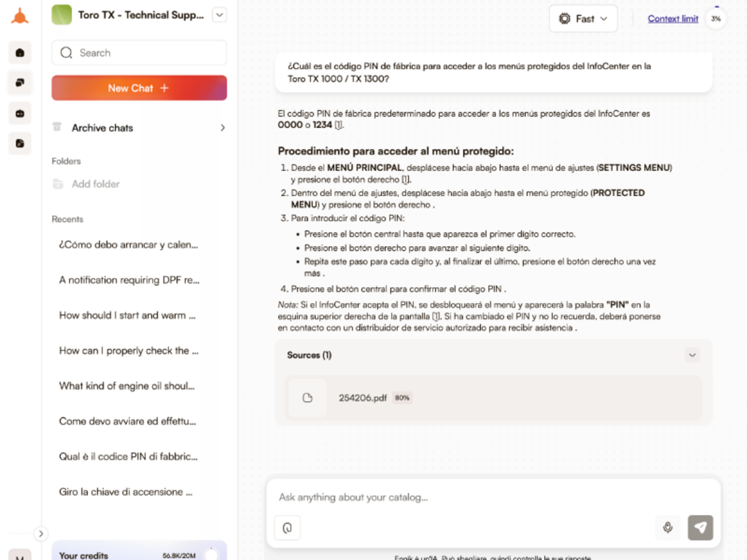Open chat 'How can I properly check the ...'
Screen dimensions: 747x560
click(129, 351)
